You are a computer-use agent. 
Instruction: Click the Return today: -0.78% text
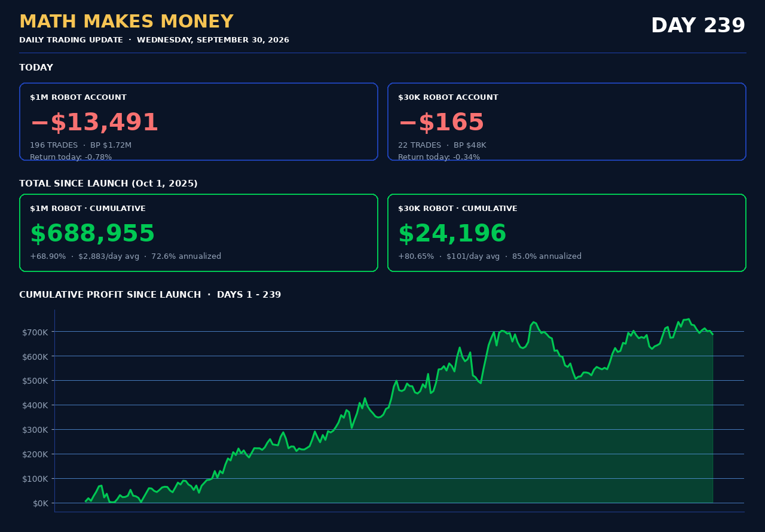pos(71,157)
